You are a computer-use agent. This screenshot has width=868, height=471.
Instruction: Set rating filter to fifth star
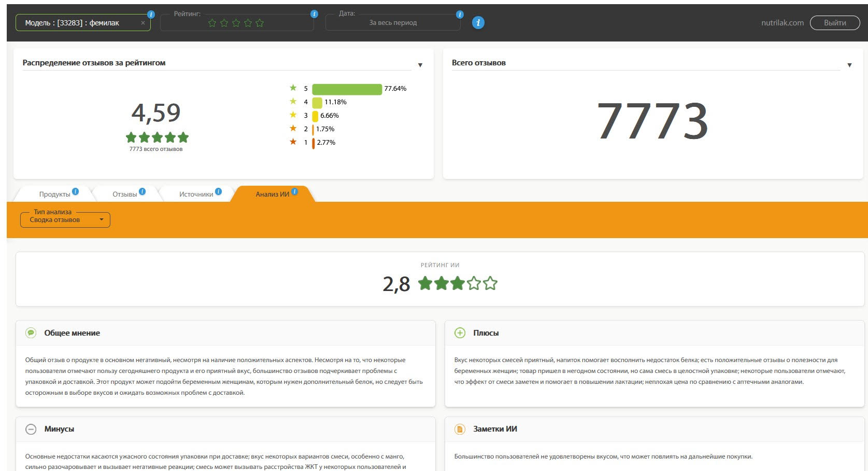[260, 23]
